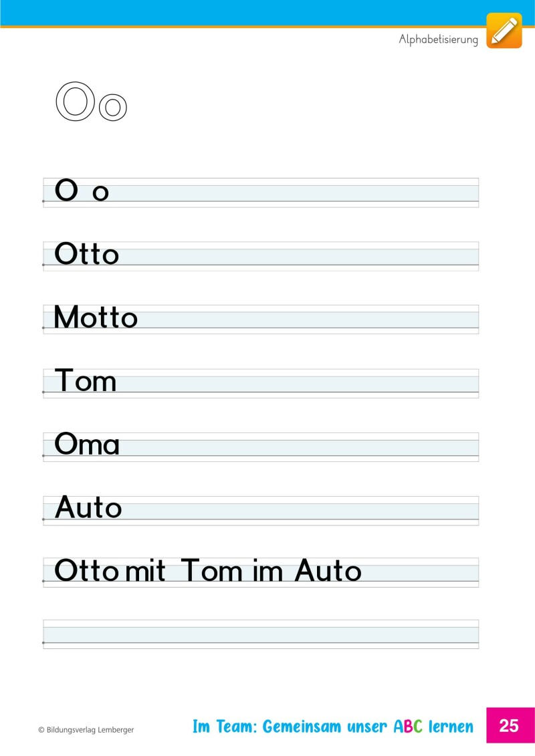The height and width of the screenshot is (756, 535).
Task: Click the word lernen in the footer
Action: point(452,727)
